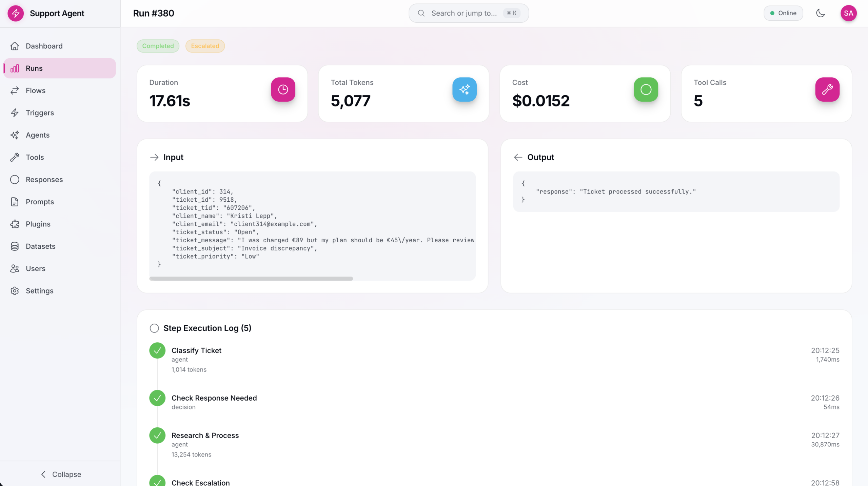Viewport: 868px width, 486px height.
Task: Click the Total Tokens sparkle icon
Action: pyautogui.click(x=465, y=89)
